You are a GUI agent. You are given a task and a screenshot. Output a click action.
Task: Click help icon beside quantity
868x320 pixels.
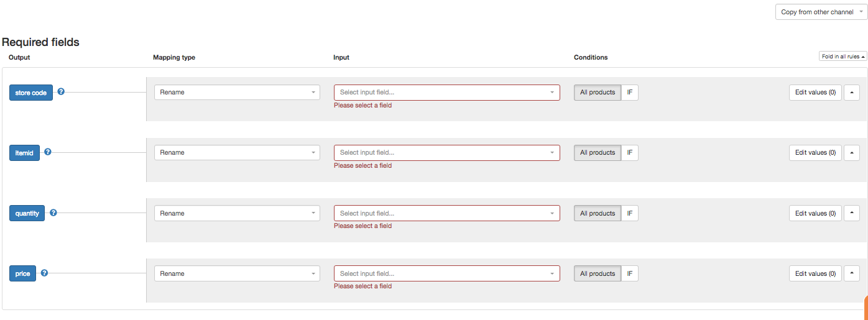[53, 213]
